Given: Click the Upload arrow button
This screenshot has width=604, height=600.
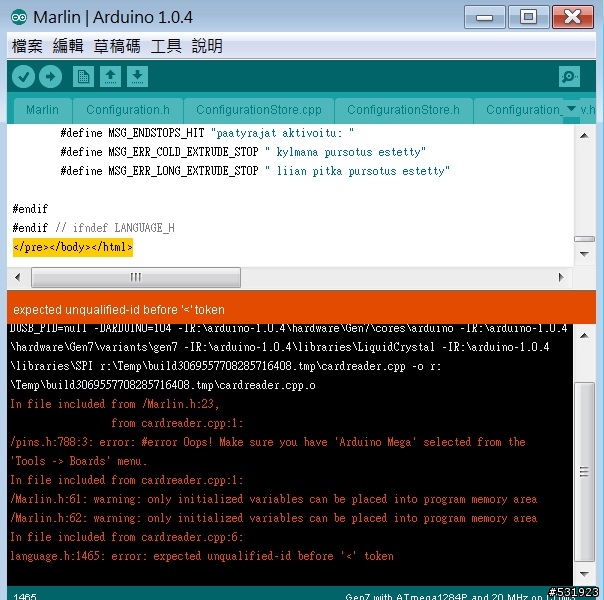Looking at the screenshot, I should pyautogui.click(x=50, y=76).
